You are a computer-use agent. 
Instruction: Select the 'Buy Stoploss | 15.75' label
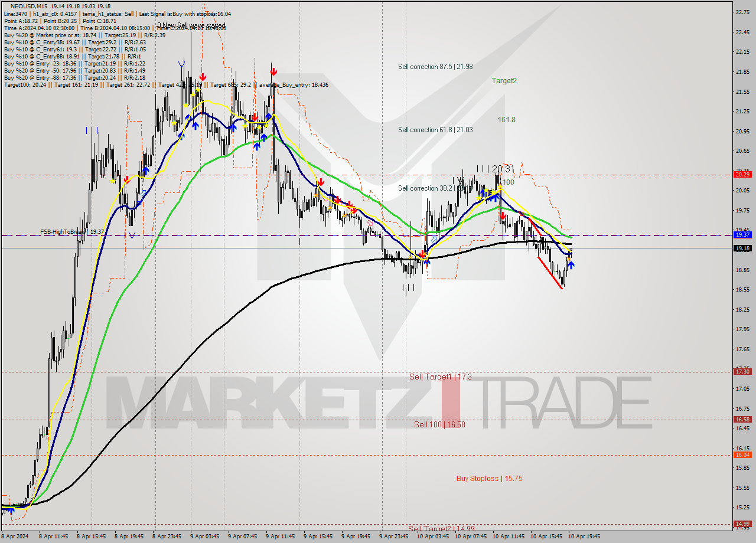click(x=489, y=479)
